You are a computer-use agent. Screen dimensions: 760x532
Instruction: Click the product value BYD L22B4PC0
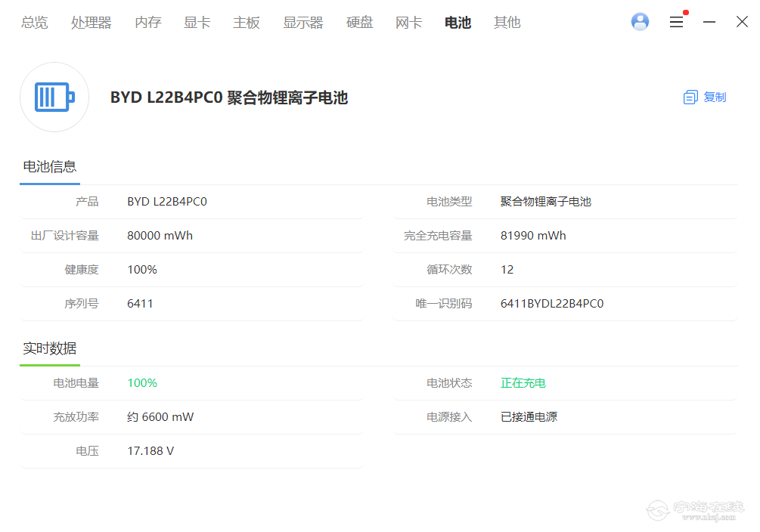[166, 202]
